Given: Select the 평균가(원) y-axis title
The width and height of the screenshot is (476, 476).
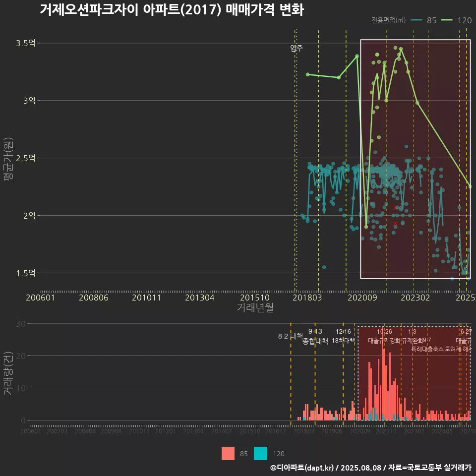Looking at the screenshot, I should (x=8, y=159).
